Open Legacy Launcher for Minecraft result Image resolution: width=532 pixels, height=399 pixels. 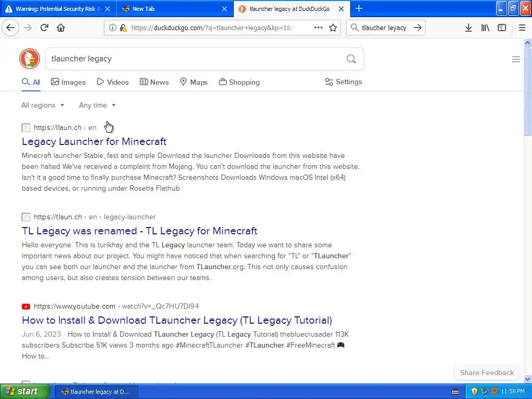tap(94, 141)
